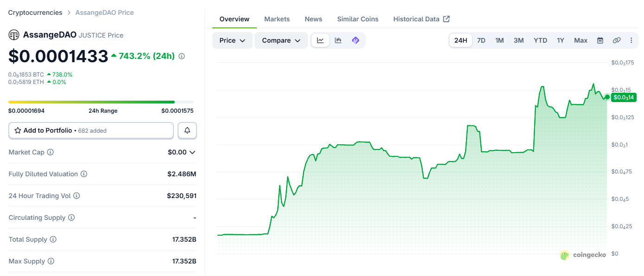This screenshot has height=276, width=644.
Task: Select the 1Y time range
Action: 561,40
